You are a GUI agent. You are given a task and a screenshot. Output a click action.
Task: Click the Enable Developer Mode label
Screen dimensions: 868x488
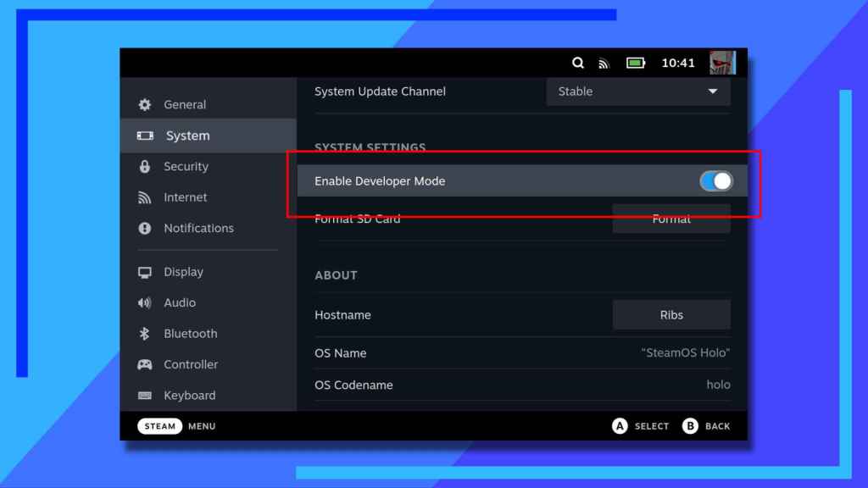pos(380,181)
